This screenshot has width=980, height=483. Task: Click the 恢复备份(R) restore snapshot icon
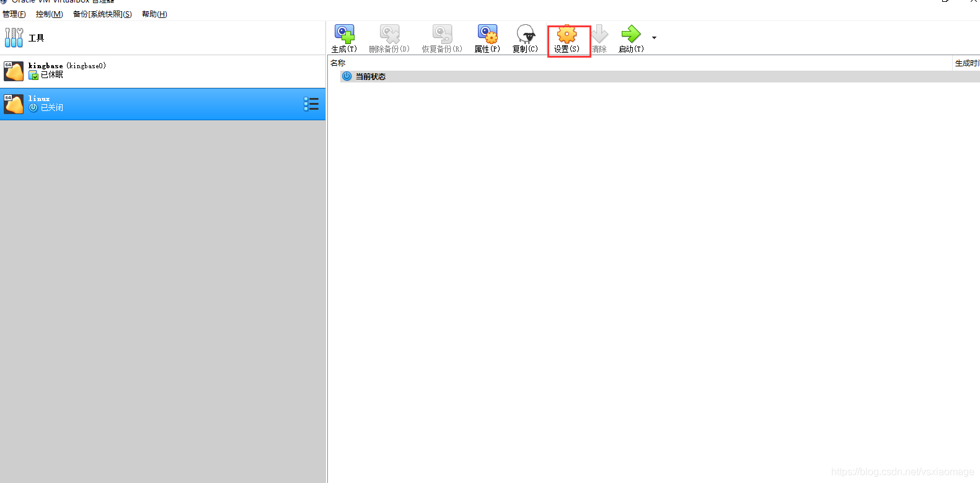[442, 33]
